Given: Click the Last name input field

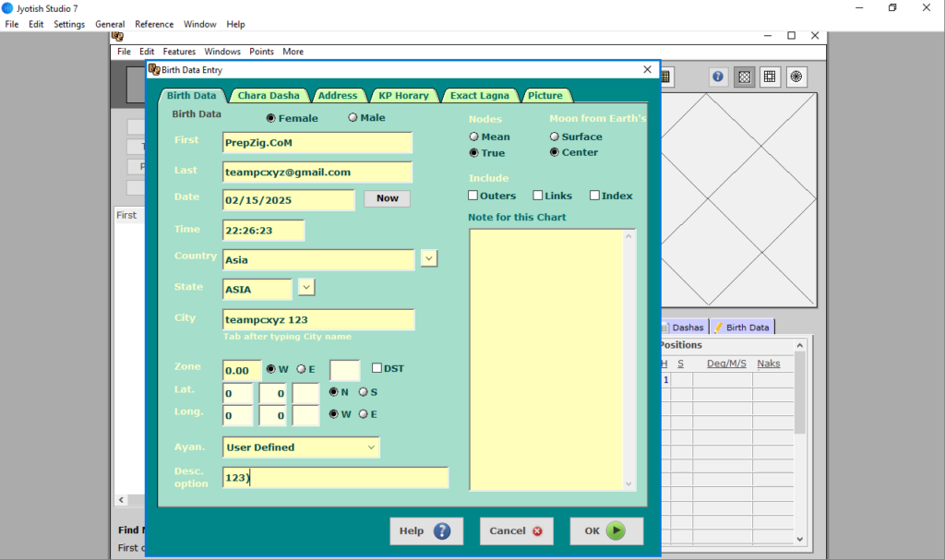Looking at the screenshot, I should pyautogui.click(x=317, y=172).
